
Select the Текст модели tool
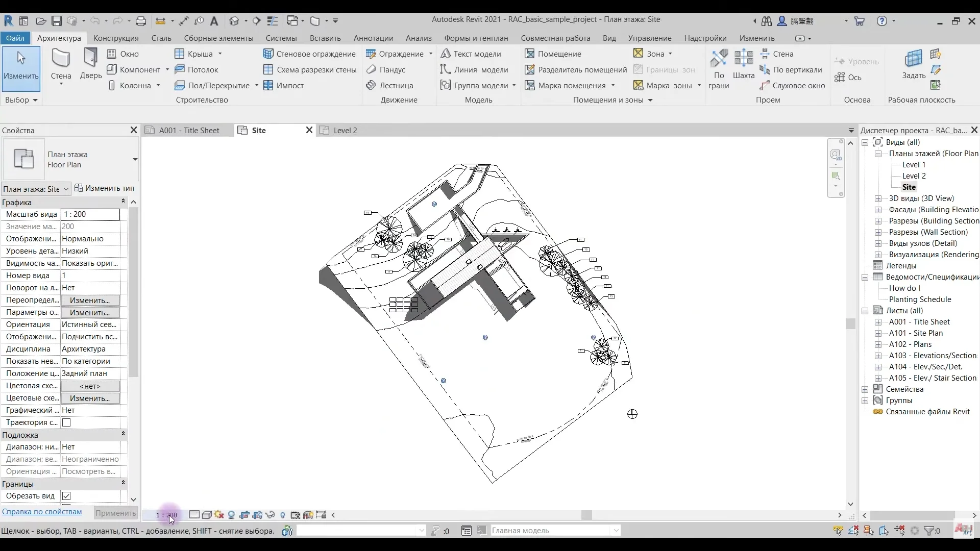[x=471, y=54]
